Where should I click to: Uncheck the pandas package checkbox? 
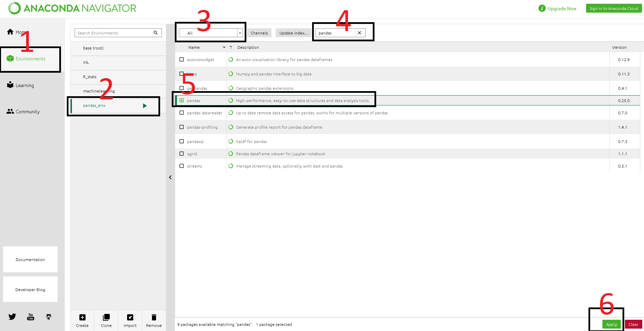182,100
